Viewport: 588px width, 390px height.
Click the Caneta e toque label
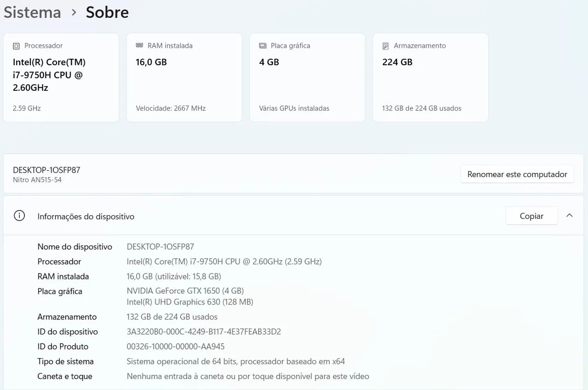click(x=65, y=376)
